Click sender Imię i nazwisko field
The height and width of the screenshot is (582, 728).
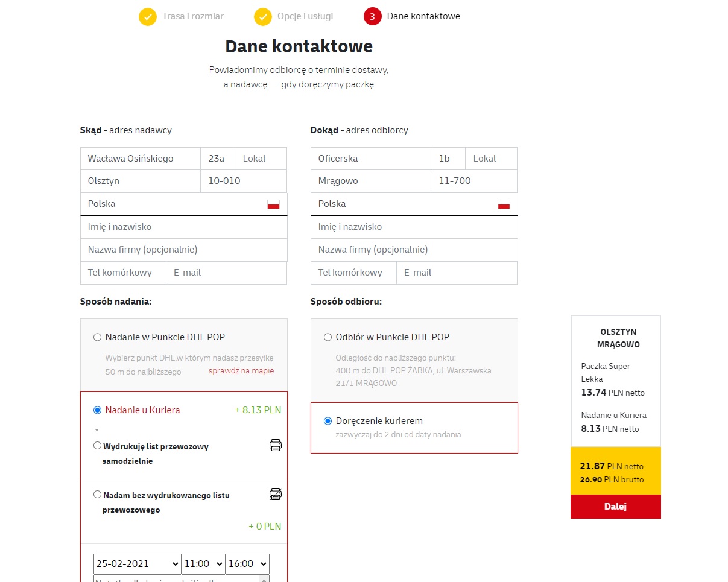click(184, 227)
